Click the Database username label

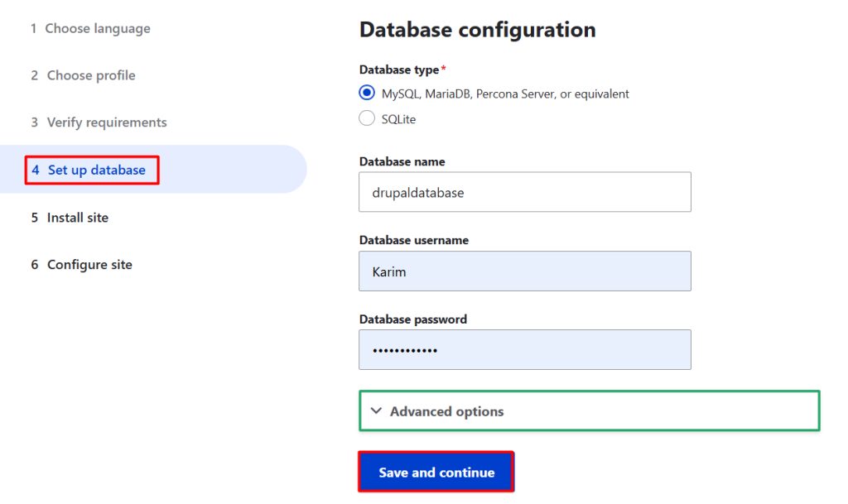tap(414, 240)
